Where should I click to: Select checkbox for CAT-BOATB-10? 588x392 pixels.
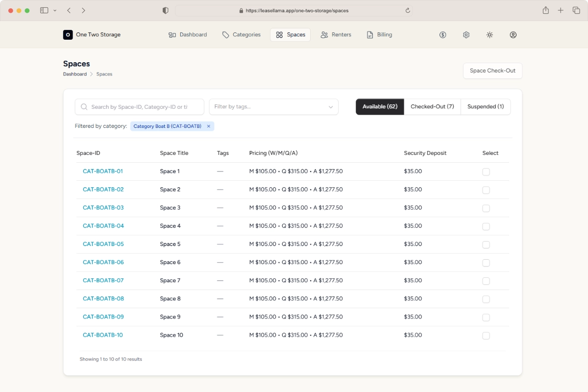click(486, 336)
